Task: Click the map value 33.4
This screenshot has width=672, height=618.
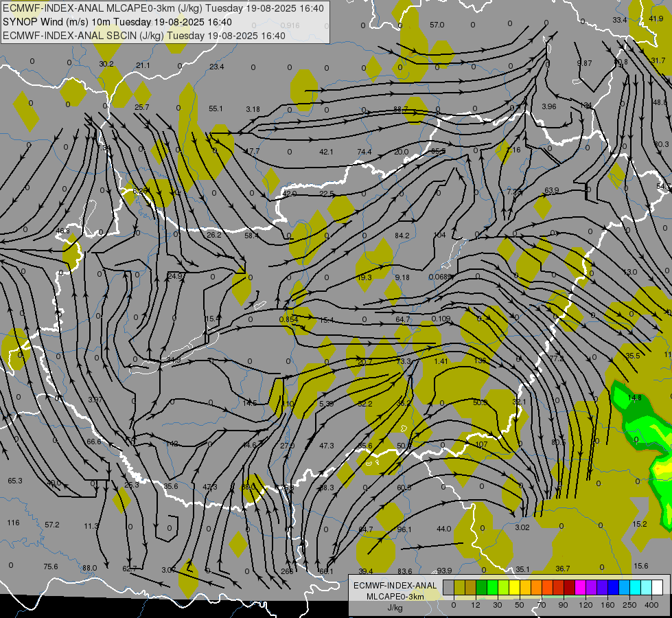Action: tap(619, 20)
